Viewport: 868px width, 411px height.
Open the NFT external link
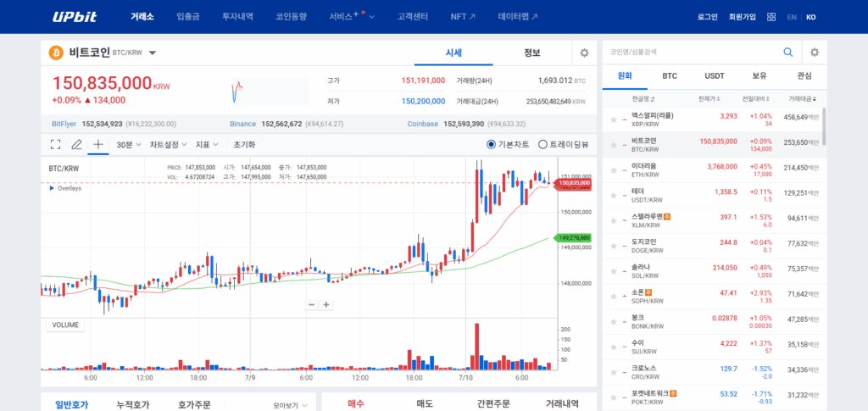[x=463, y=17]
